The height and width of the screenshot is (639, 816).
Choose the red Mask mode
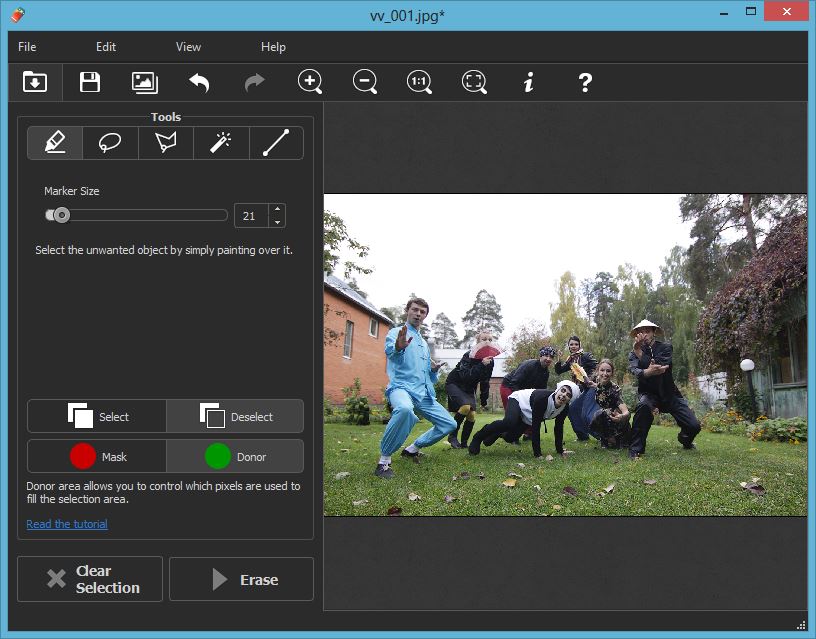[97, 456]
